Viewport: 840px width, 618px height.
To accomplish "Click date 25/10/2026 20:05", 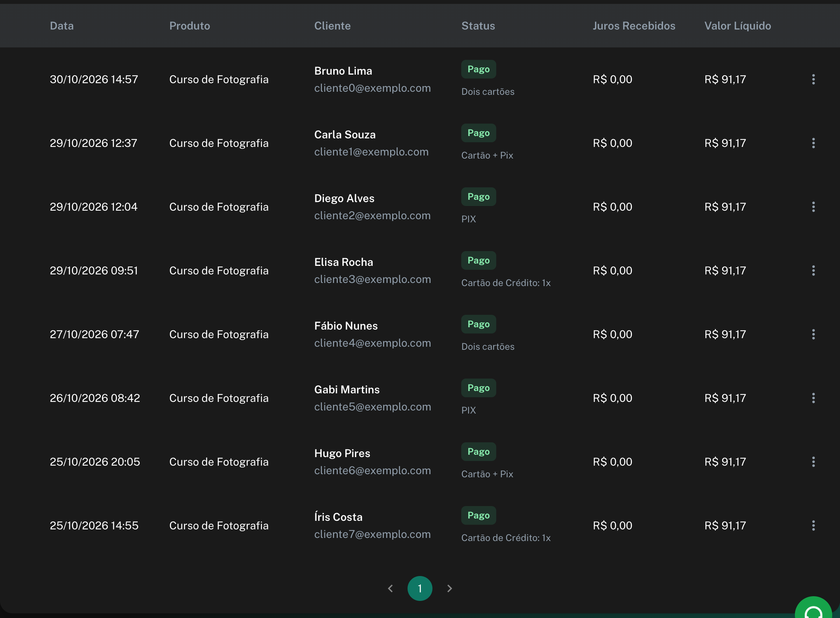I will point(95,462).
